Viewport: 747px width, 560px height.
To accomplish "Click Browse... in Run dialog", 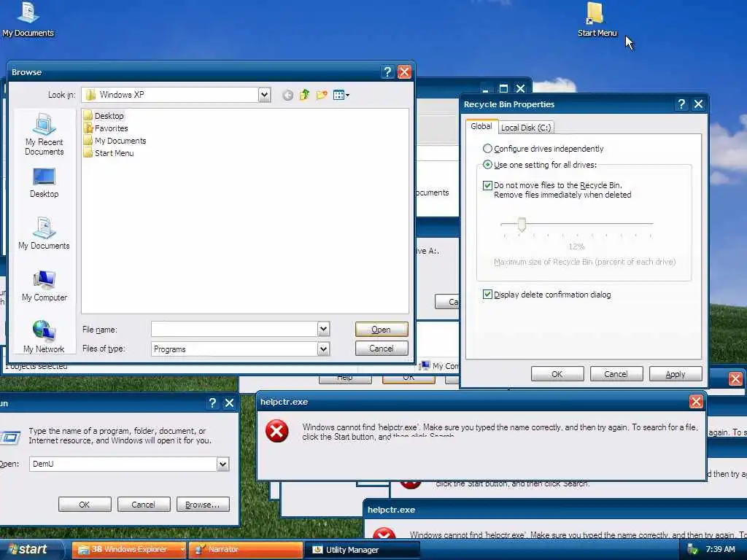I will coord(203,505).
